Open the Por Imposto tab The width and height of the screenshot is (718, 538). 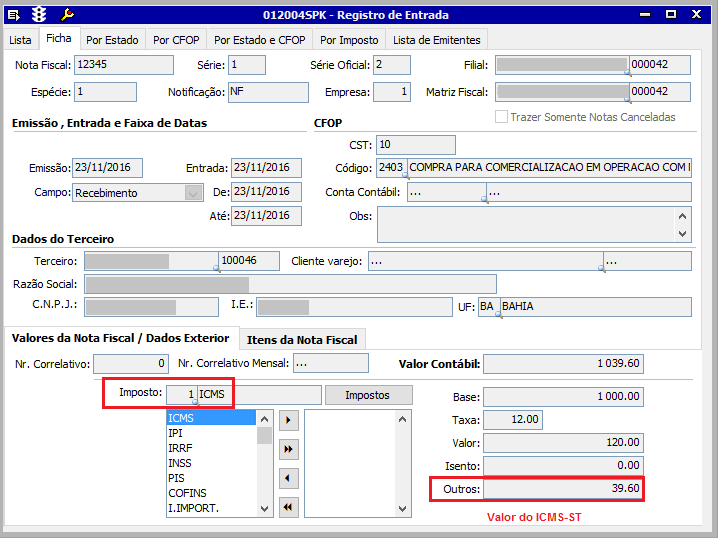click(349, 40)
